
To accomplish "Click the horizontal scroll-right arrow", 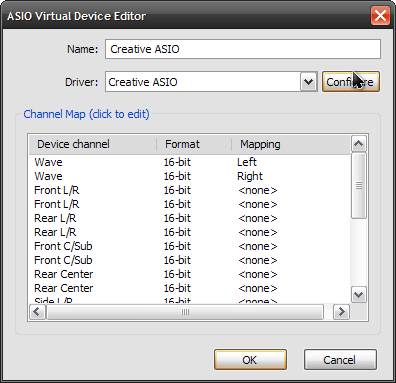I will 341,312.
